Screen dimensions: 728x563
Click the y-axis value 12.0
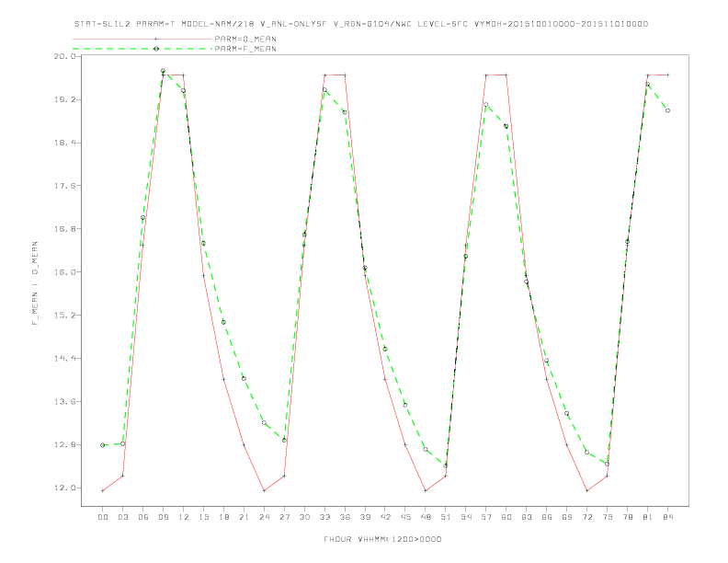[64, 488]
